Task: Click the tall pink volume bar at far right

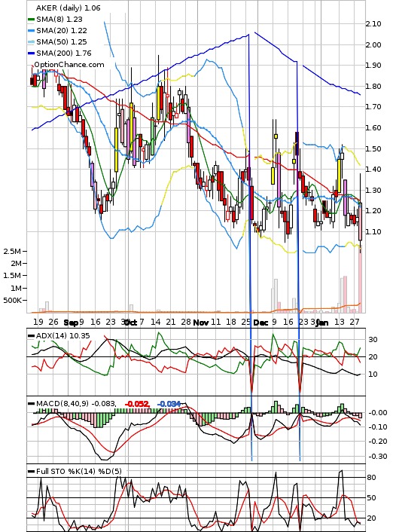Action: coord(360,281)
